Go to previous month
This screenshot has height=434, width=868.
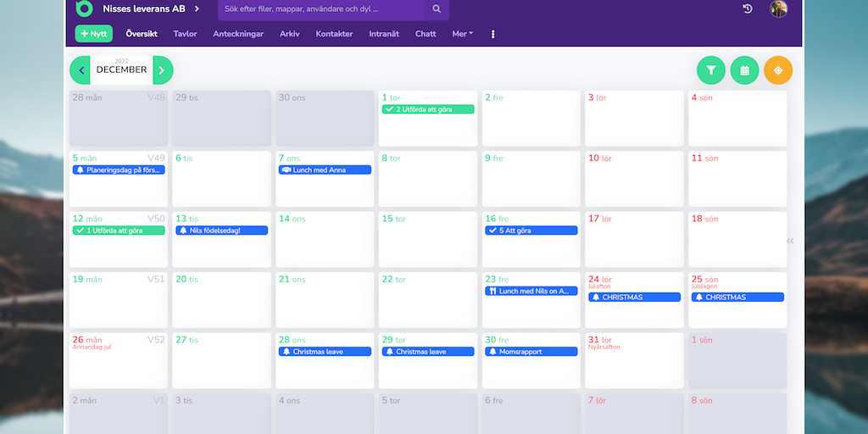81,70
